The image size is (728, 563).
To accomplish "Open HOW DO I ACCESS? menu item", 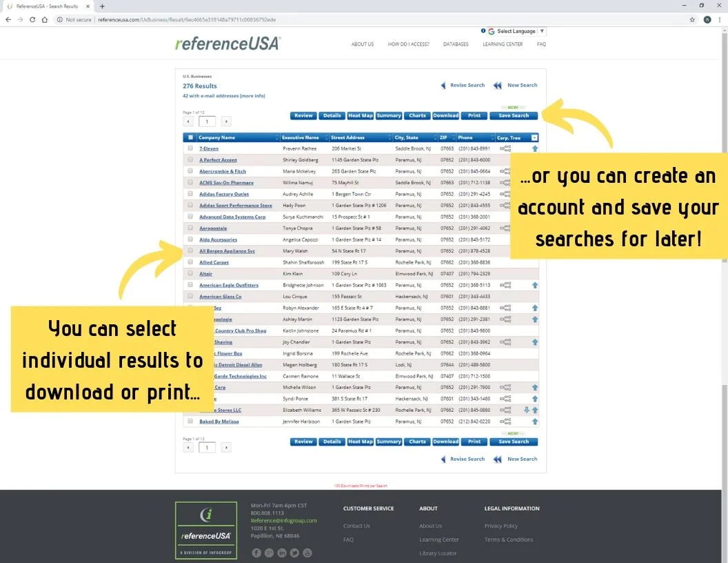I will 409,44.
